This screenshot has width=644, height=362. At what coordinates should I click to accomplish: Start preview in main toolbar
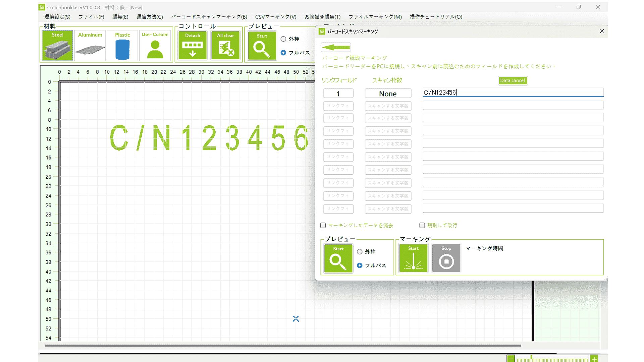[262, 46]
